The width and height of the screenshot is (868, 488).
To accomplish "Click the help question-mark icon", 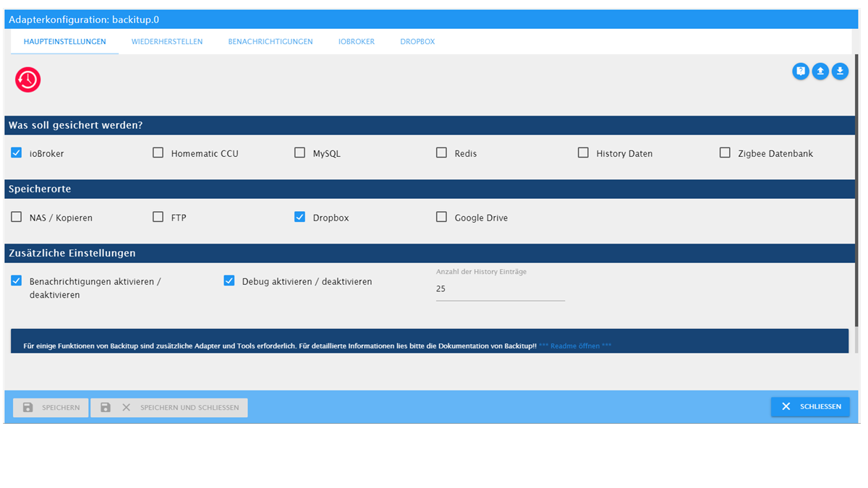I will (x=800, y=71).
